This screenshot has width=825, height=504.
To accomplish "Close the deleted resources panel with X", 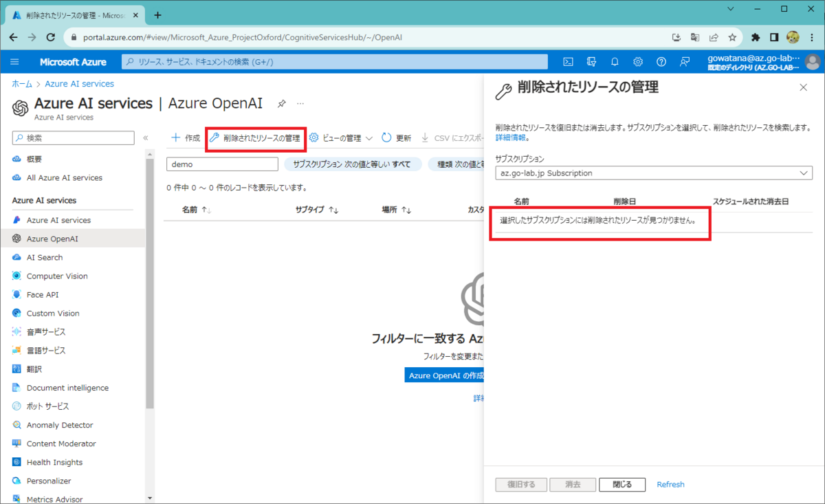I will tap(803, 87).
